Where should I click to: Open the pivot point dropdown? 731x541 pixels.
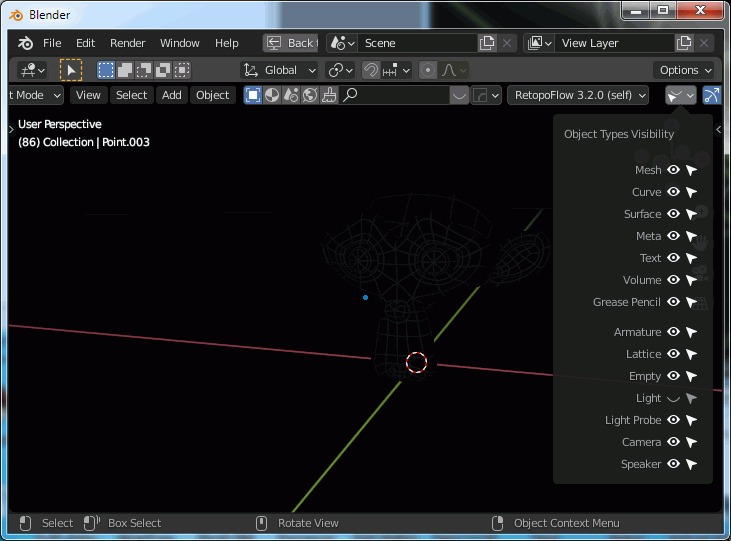(340, 70)
